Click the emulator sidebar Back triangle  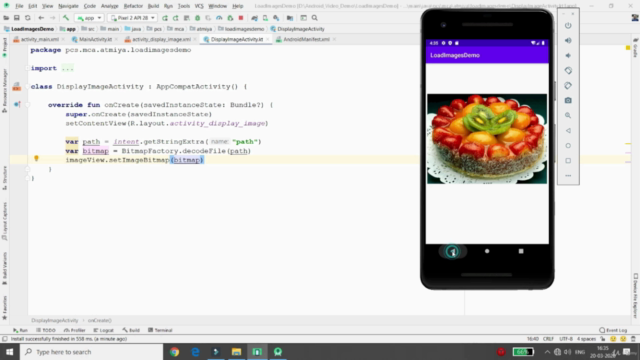pyautogui.click(x=568, y=131)
